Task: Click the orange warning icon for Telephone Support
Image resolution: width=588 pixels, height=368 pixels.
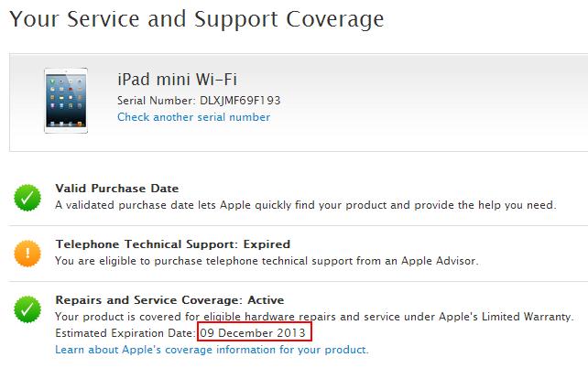Action: [27, 254]
